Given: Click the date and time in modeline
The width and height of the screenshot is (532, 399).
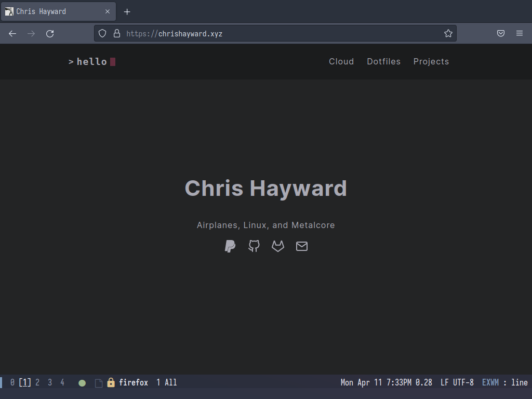Looking at the screenshot, I should pyautogui.click(x=376, y=383).
